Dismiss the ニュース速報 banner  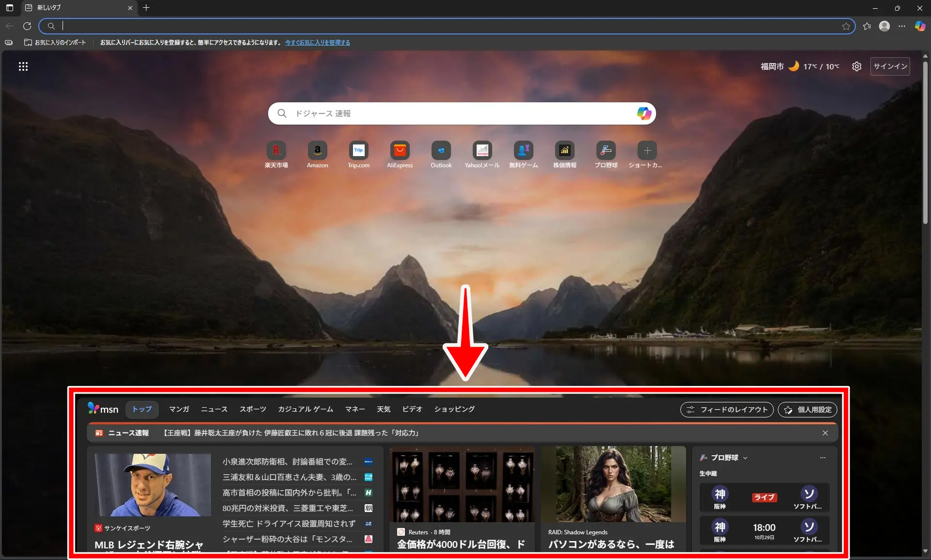825,433
